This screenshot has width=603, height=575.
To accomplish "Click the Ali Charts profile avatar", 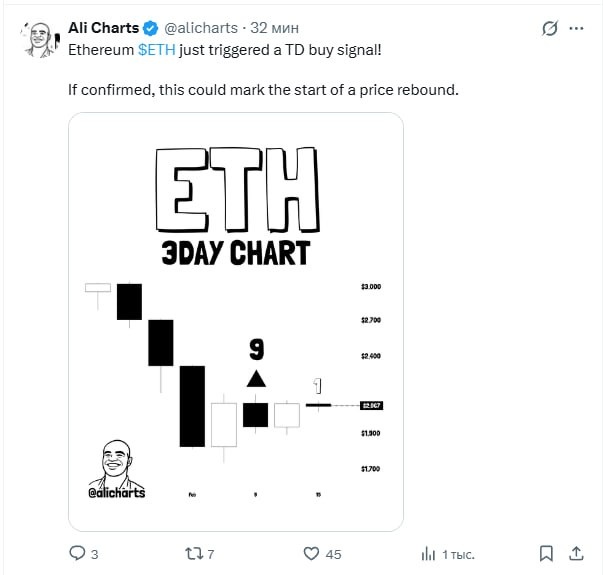I will pyautogui.click(x=38, y=39).
